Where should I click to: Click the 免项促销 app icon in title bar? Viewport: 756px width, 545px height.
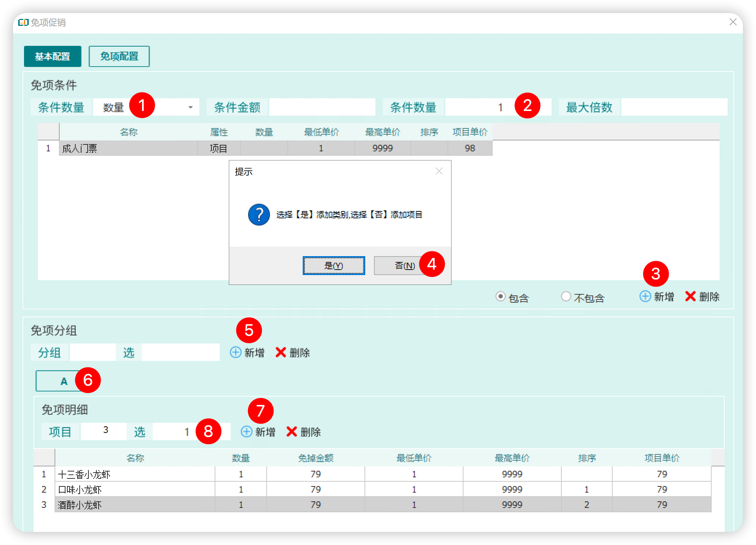point(23,23)
